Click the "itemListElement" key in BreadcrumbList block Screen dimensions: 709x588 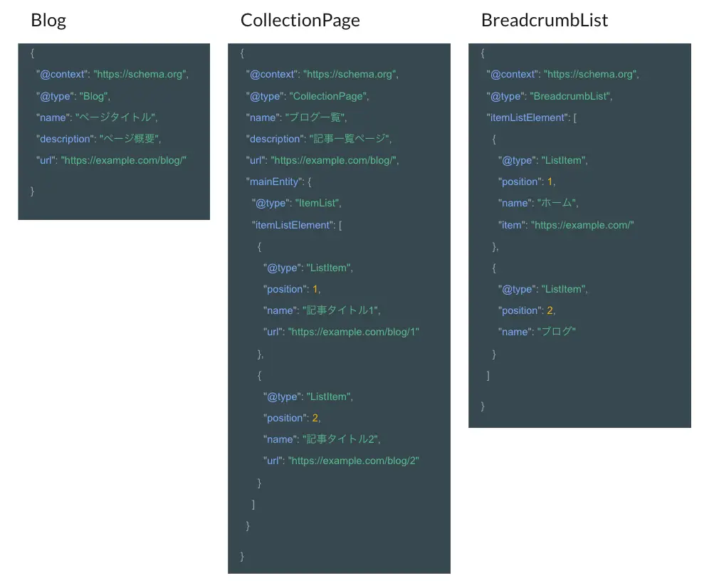click(527, 117)
